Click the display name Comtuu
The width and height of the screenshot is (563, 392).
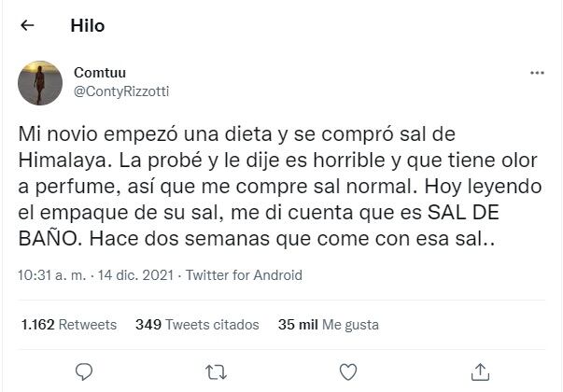coord(100,73)
